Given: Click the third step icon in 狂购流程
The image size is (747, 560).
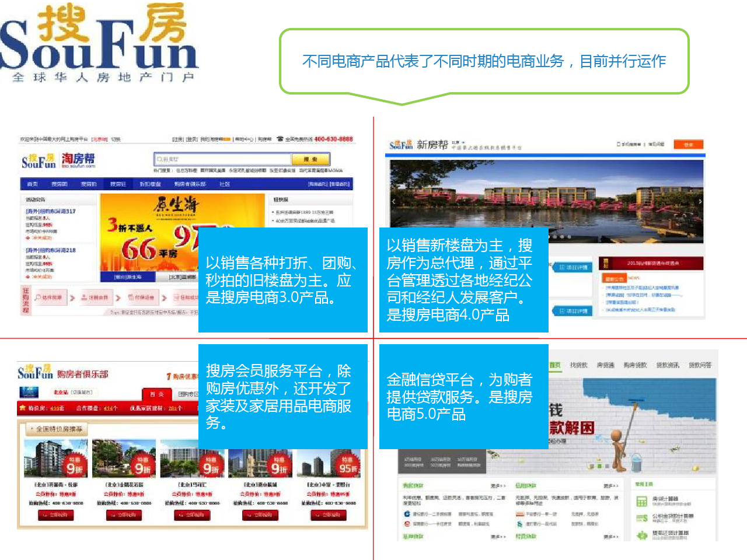Looking at the screenshot, I should pos(131,297).
